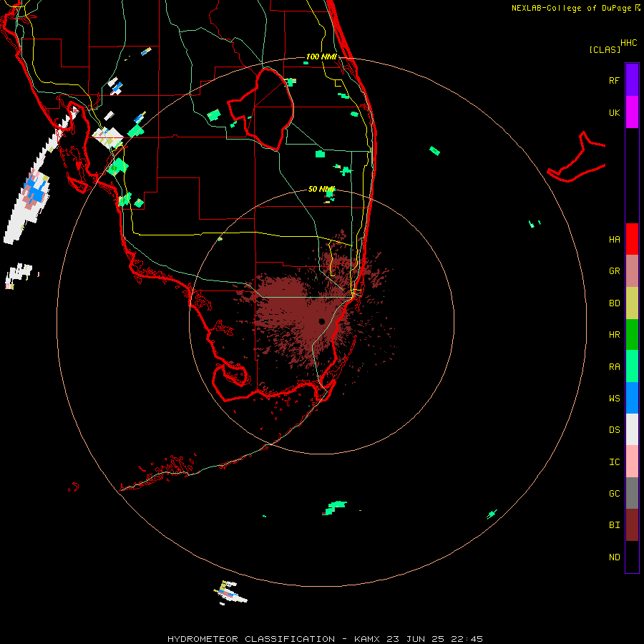
Task: Click the green rain echo south of Keys
Action: (334, 507)
